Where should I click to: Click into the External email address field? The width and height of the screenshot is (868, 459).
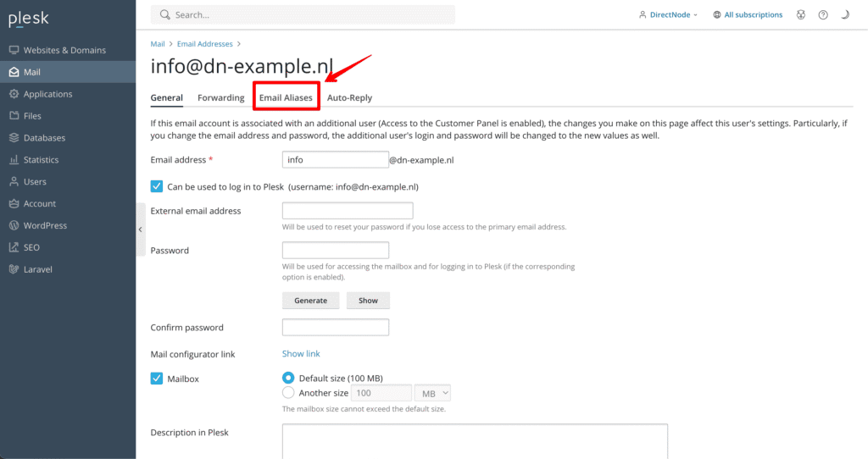coord(347,211)
